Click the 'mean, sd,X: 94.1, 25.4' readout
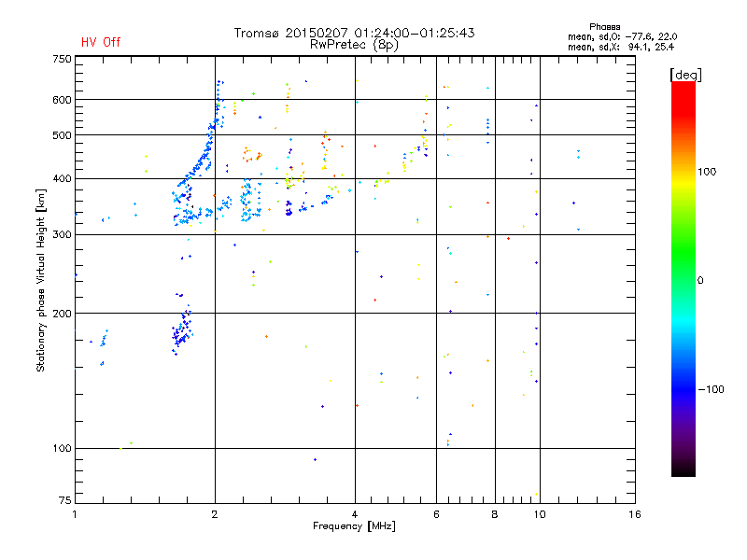This screenshot has width=747, height=560. coord(621,47)
